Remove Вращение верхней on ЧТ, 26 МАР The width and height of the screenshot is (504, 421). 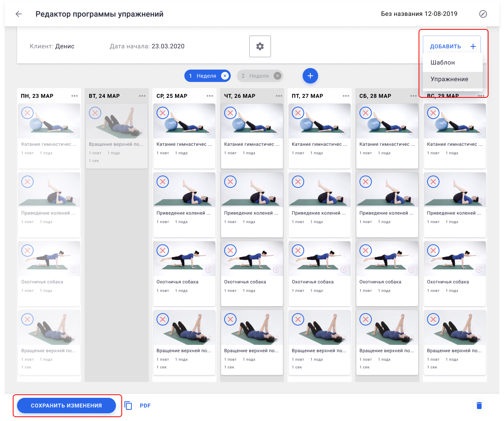[230, 319]
